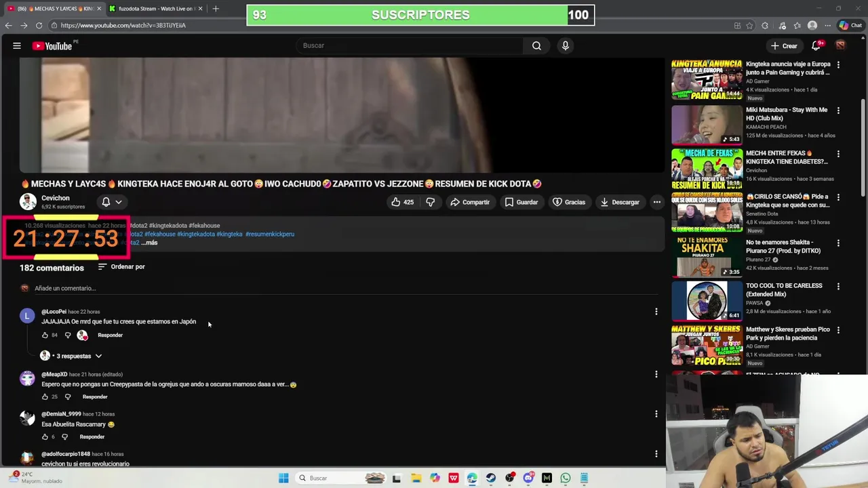Screen dimensions: 868x488
Task: Focus the Añade un comentario field
Action: point(346,288)
